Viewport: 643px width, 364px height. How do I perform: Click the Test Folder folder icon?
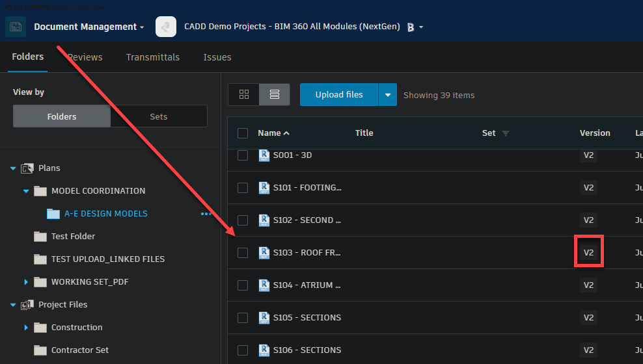point(40,236)
